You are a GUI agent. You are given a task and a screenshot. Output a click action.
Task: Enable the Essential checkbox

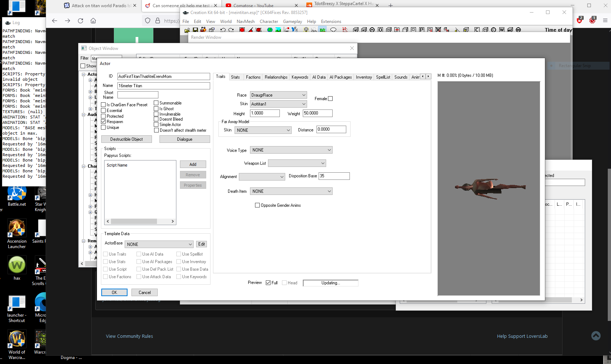point(103,111)
